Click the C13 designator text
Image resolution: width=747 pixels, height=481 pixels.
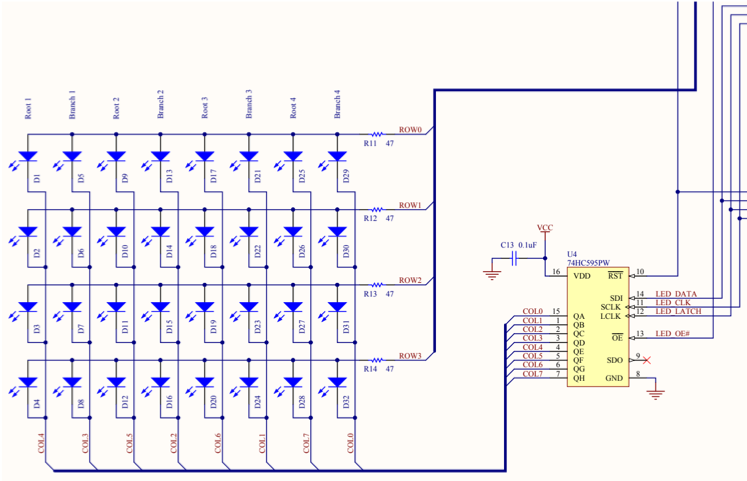[x=507, y=245]
